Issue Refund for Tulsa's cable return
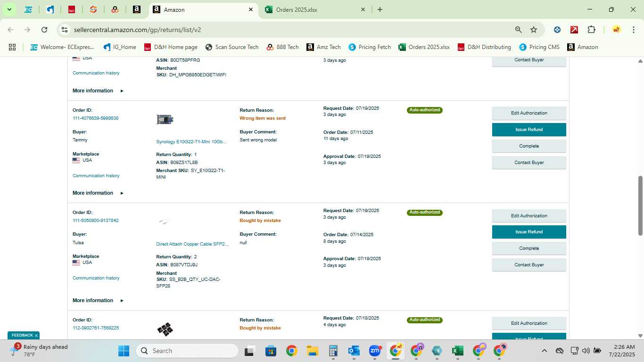 529,232
